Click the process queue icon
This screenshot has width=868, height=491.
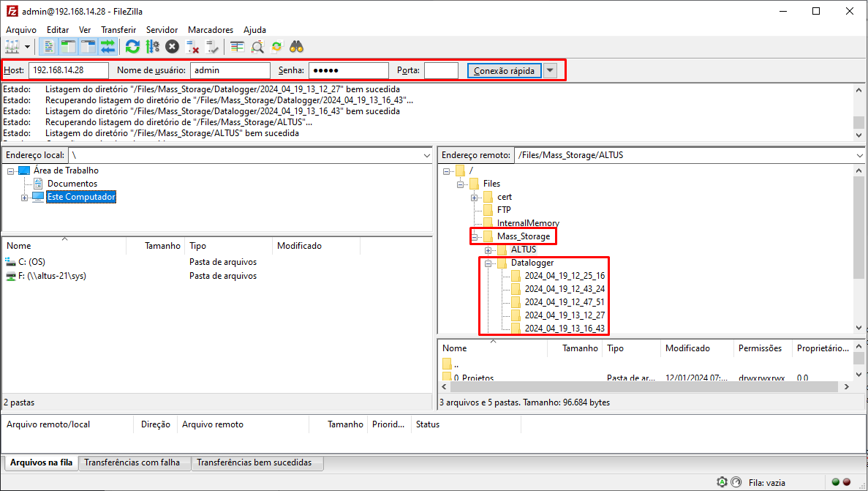pyautogui.click(x=152, y=47)
